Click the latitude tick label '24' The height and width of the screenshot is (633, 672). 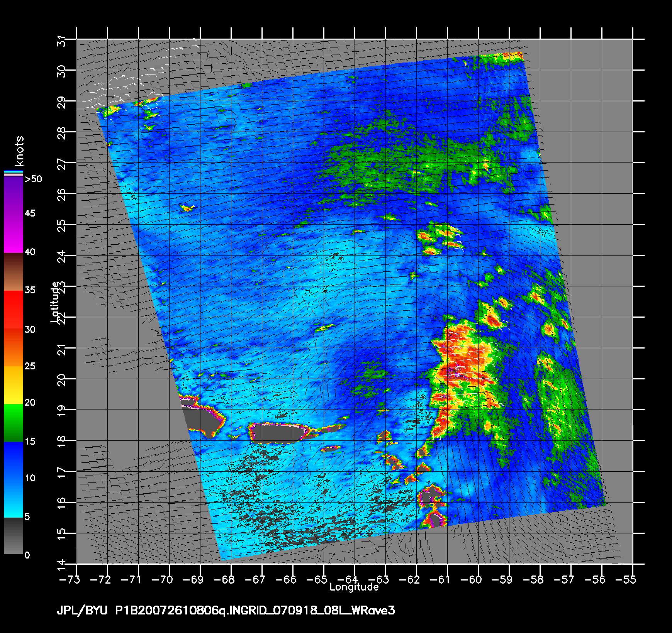tap(62, 257)
